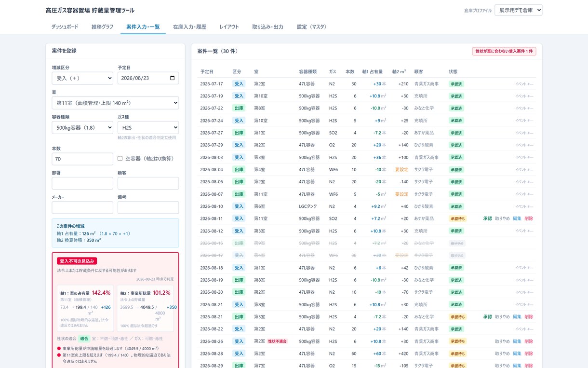Click the イベント #— text on 2026-07-17 row
Viewport: 588px width, 368px height.
tap(524, 84)
